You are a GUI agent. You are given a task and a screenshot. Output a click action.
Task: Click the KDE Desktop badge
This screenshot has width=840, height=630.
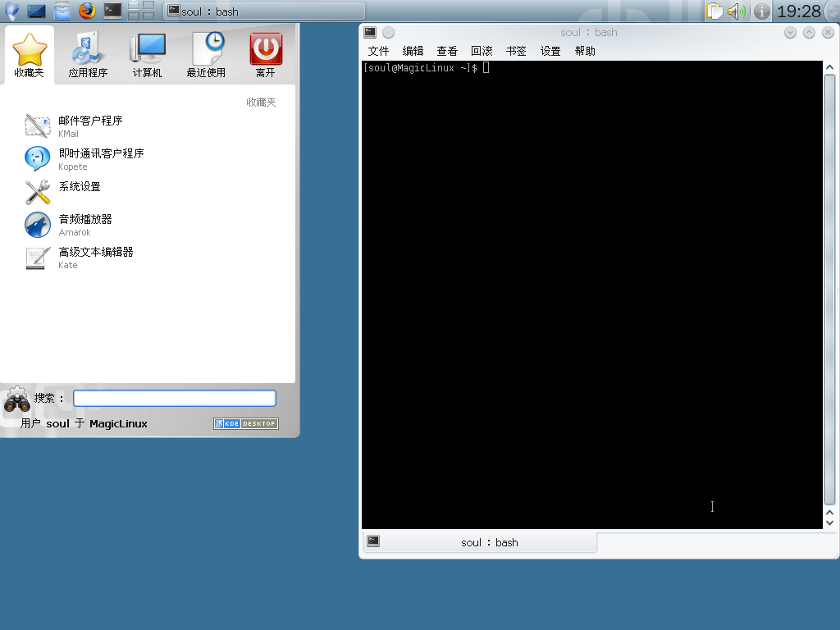click(246, 423)
